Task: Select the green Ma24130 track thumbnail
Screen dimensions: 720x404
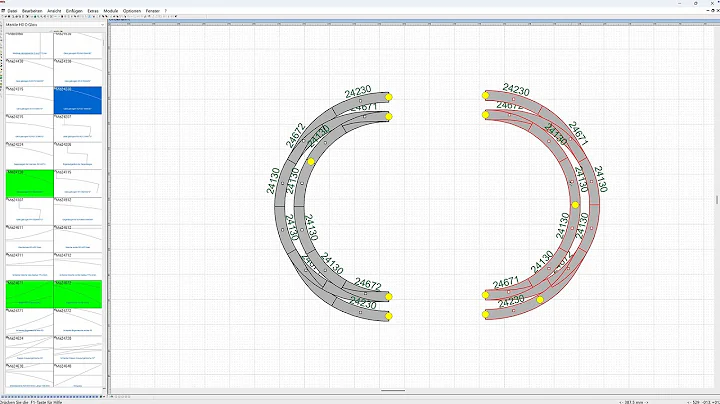Action: point(29,183)
